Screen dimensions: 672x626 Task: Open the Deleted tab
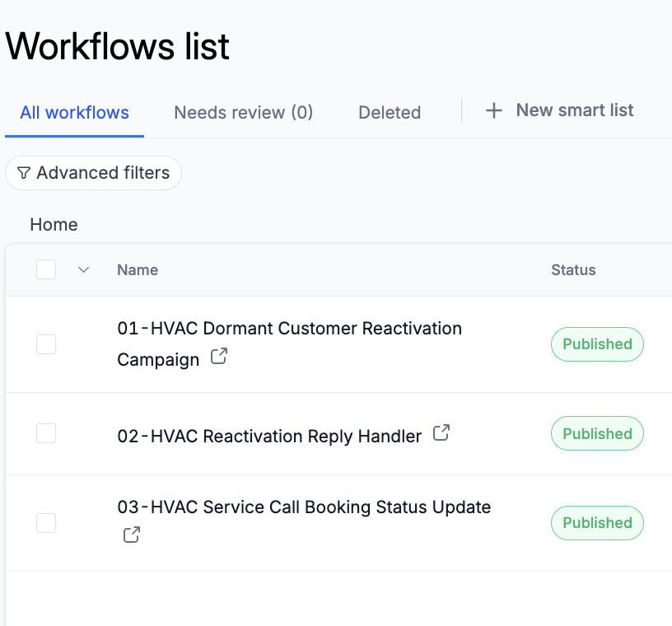pos(390,113)
